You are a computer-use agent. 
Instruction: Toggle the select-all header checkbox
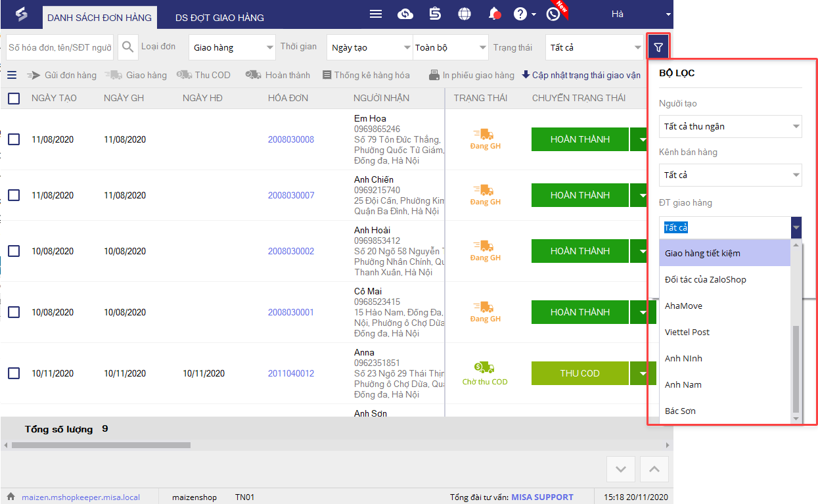(x=14, y=99)
